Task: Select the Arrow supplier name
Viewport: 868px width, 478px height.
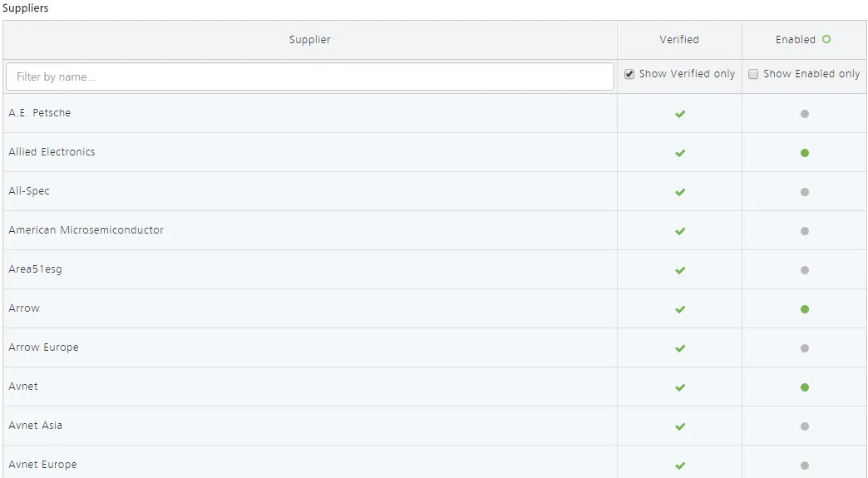Action: pyautogui.click(x=24, y=308)
